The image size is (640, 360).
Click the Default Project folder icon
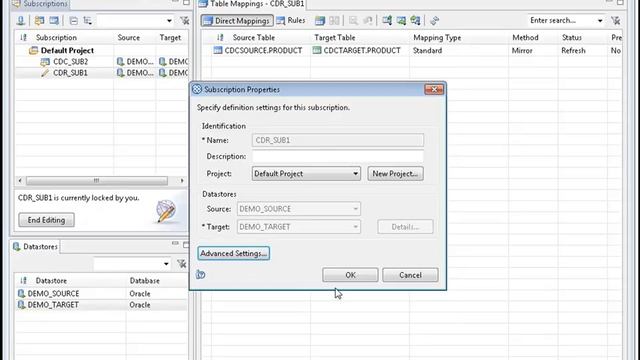[33, 51]
